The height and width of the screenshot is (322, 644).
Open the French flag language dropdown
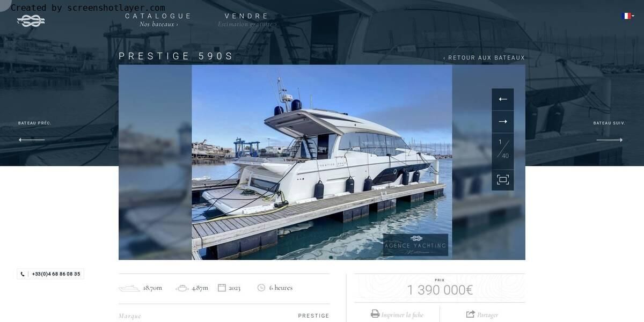coord(628,16)
